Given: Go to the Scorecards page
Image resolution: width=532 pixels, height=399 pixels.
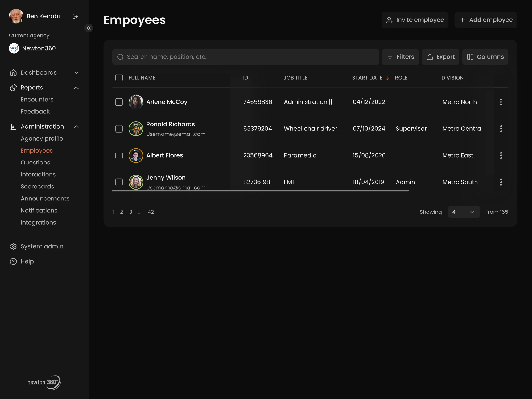Looking at the screenshot, I should [x=38, y=186].
